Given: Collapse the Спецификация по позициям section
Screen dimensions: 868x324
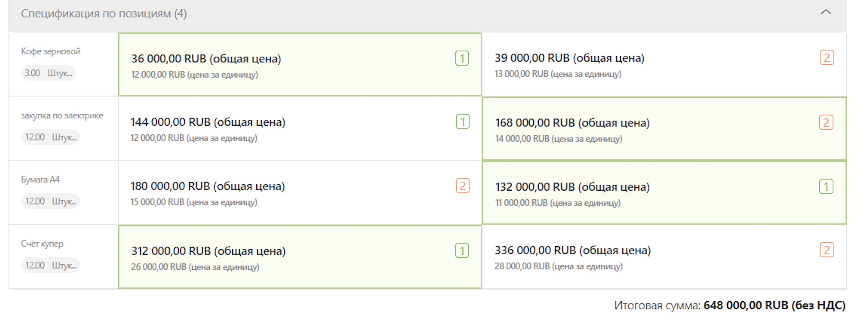Looking at the screenshot, I should click(x=825, y=12).
